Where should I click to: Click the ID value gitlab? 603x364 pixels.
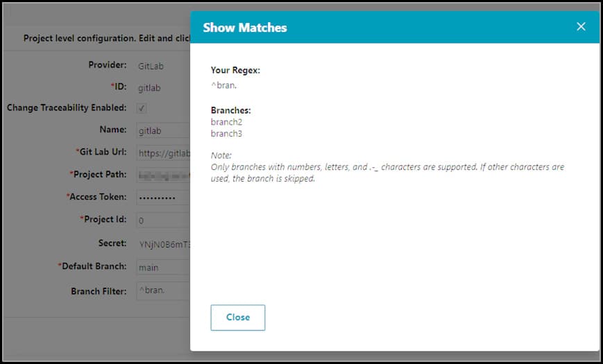149,87
